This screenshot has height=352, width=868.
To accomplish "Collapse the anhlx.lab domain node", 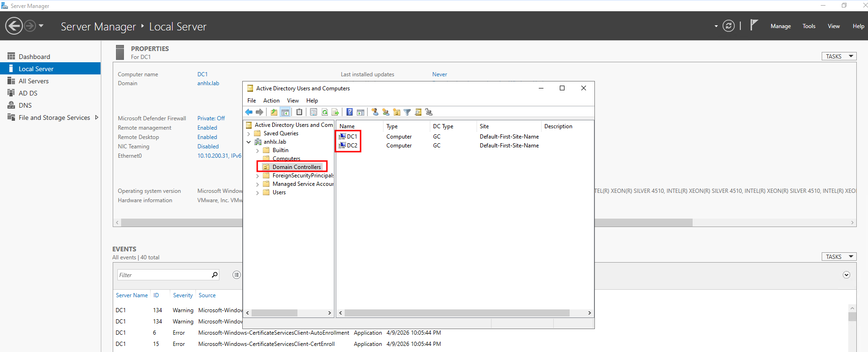I will pyautogui.click(x=249, y=142).
